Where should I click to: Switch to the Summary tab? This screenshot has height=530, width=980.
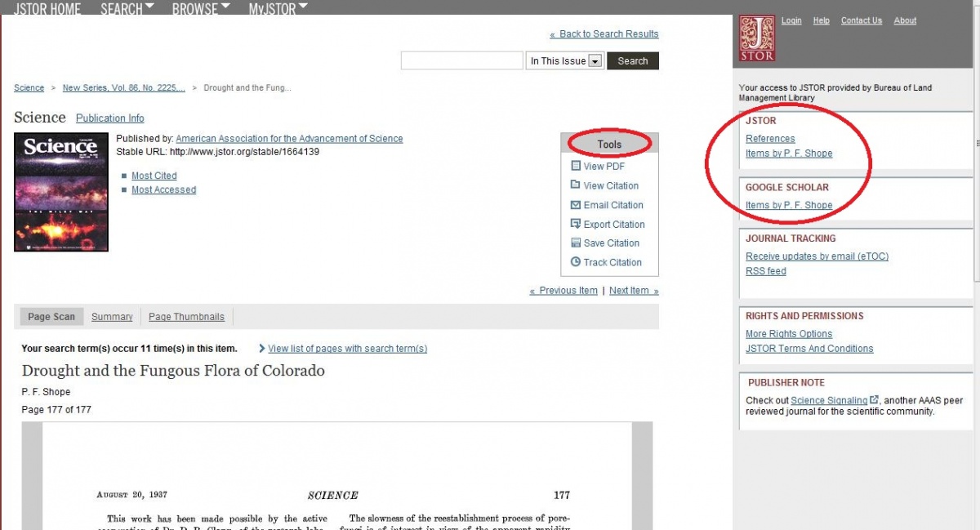(x=112, y=316)
